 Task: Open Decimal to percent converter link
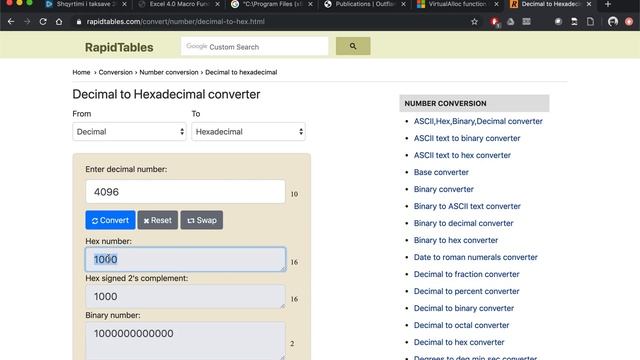pyautogui.click(x=467, y=291)
